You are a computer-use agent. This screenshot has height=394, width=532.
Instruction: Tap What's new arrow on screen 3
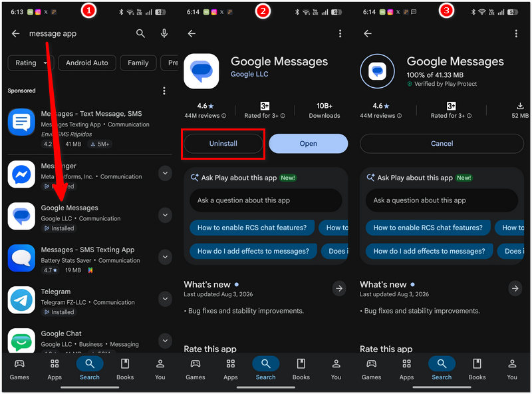(x=515, y=289)
